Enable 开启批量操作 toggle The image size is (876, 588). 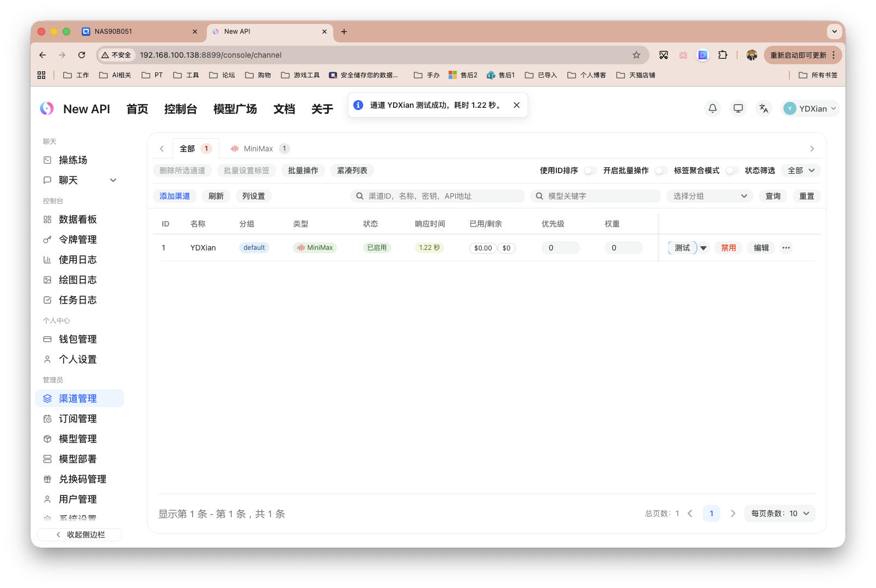661,170
